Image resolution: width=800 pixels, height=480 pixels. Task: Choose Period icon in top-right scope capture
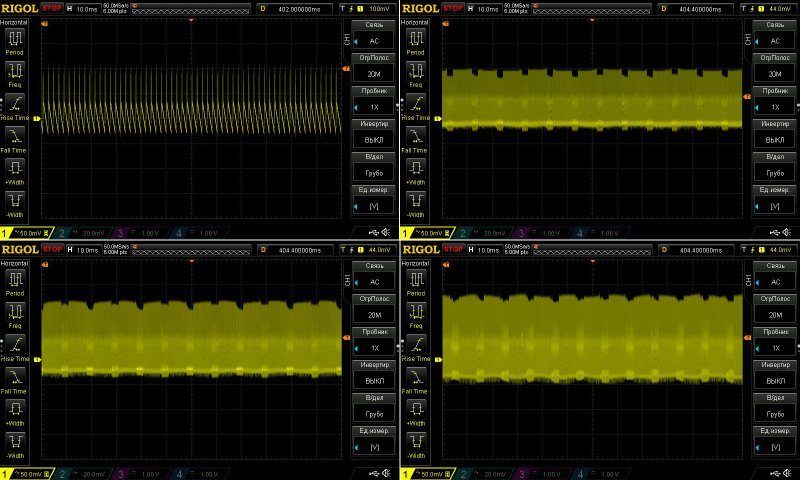[416, 38]
